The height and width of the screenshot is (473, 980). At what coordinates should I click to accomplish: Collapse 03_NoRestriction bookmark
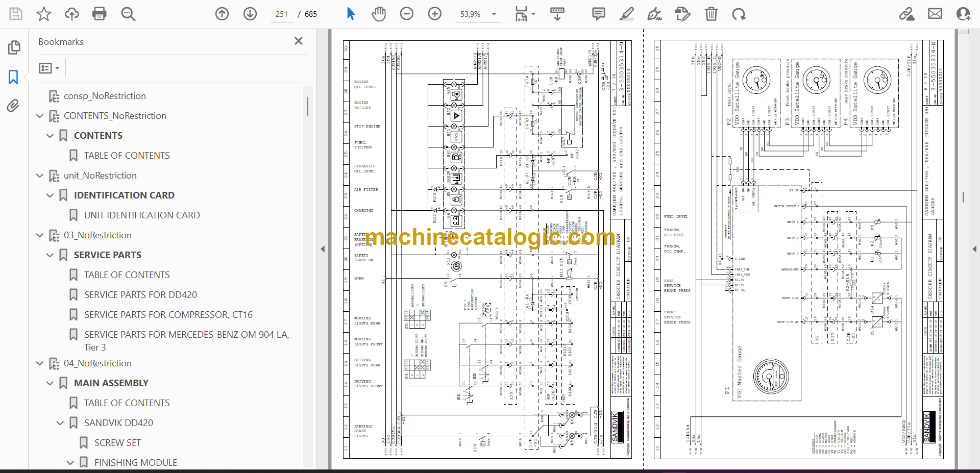(40, 235)
